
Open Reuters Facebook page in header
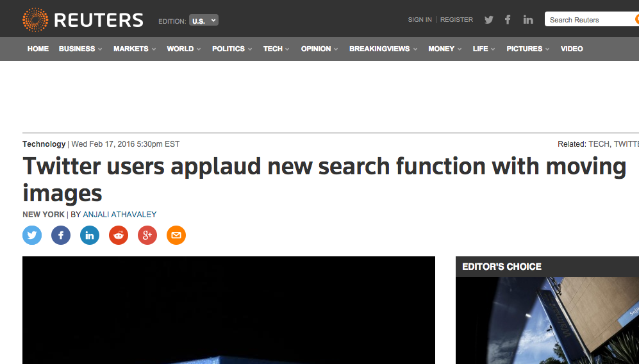click(x=508, y=20)
